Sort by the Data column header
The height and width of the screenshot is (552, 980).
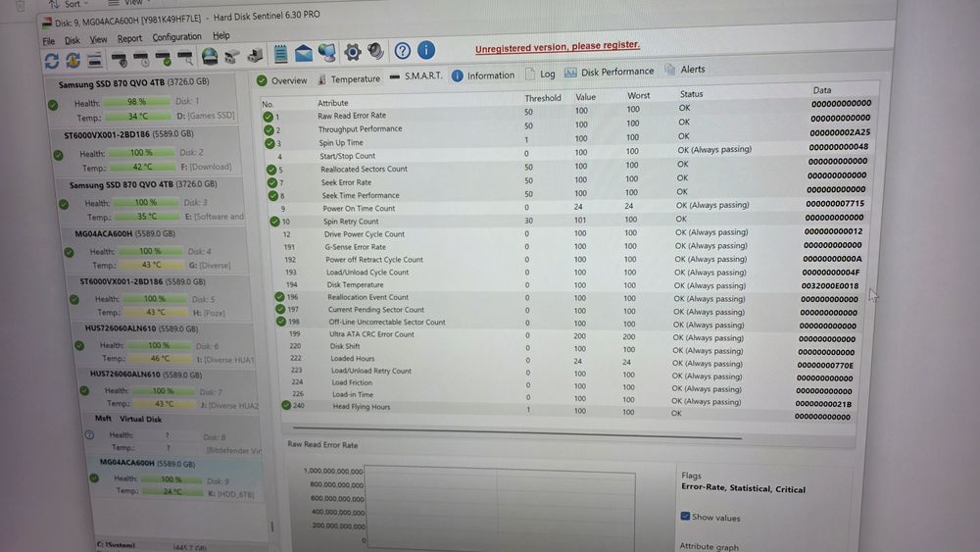pyautogui.click(x=822, y=90)
